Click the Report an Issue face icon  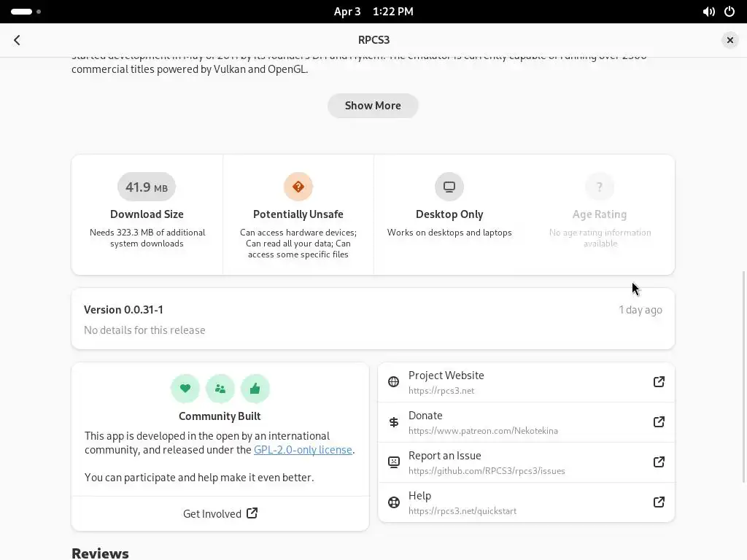click(393, 462)
